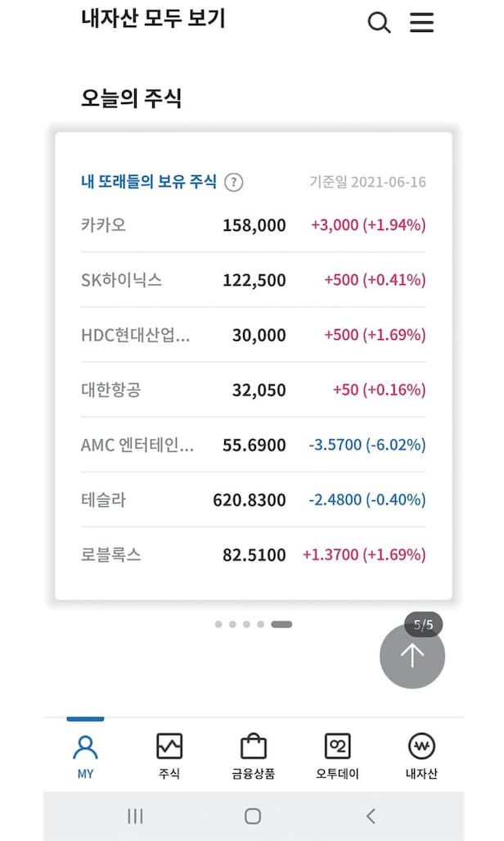Tap the active fifth carousel indicator
Viewport: 504px width, 841px height.
[x=281, y=624]
